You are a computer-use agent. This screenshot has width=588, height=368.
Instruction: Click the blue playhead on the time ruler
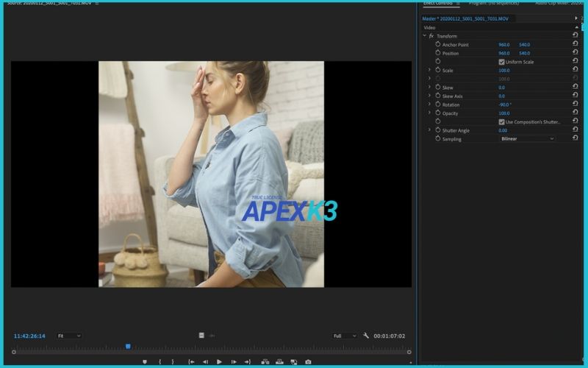[128, 346]
